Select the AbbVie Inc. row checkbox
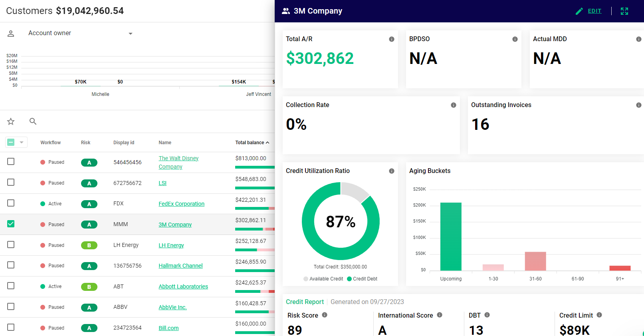The height and width of the screenshot is (336, 644). click(x=11, y=306)
